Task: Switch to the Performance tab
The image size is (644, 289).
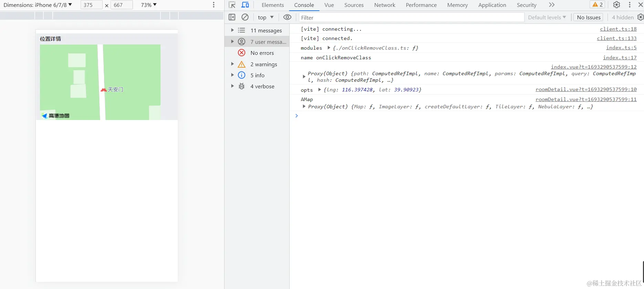Action: (x=421, y=5)
